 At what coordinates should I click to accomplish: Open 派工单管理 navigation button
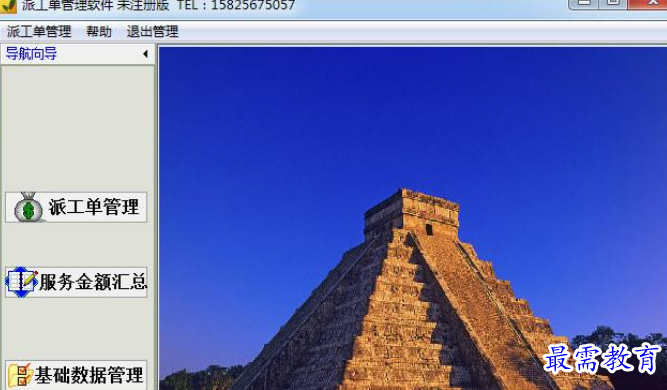pos(76,207)
